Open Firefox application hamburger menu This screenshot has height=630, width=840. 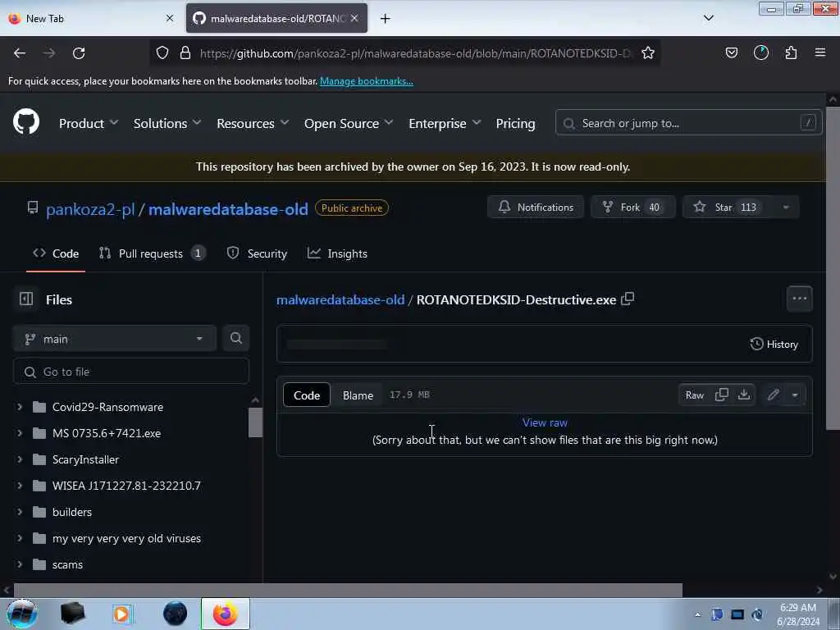click(820, 52)
